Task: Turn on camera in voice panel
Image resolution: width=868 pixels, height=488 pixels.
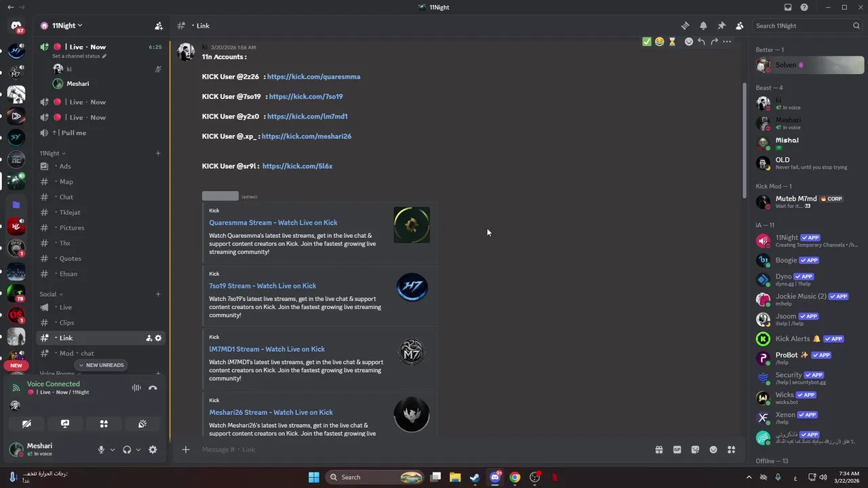Action: [26, 424]
